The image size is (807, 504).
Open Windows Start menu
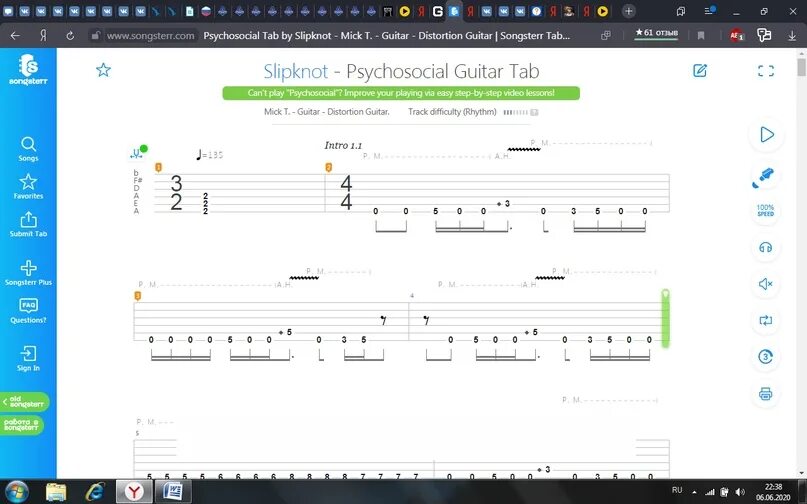(17, 492)
